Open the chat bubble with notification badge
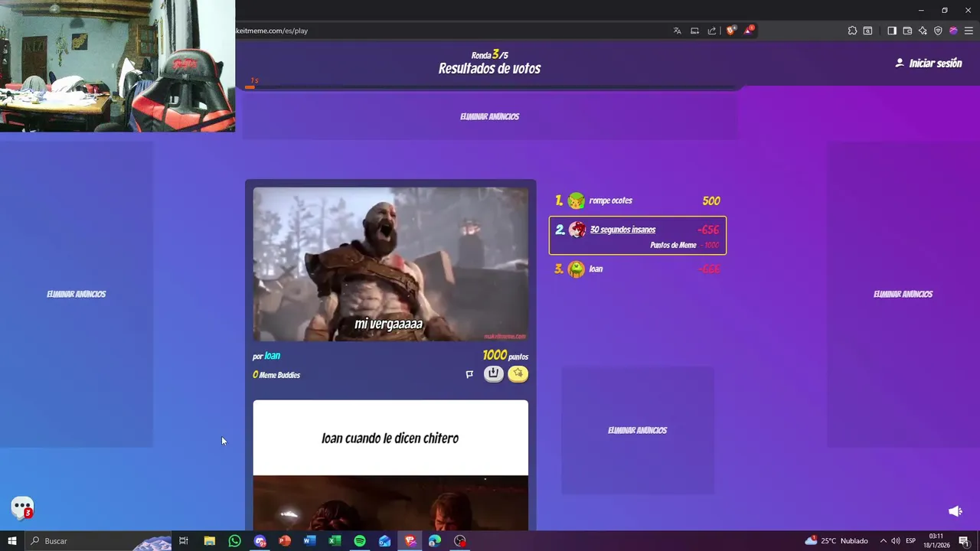The image size is (980, 551). tap(22, 508)
